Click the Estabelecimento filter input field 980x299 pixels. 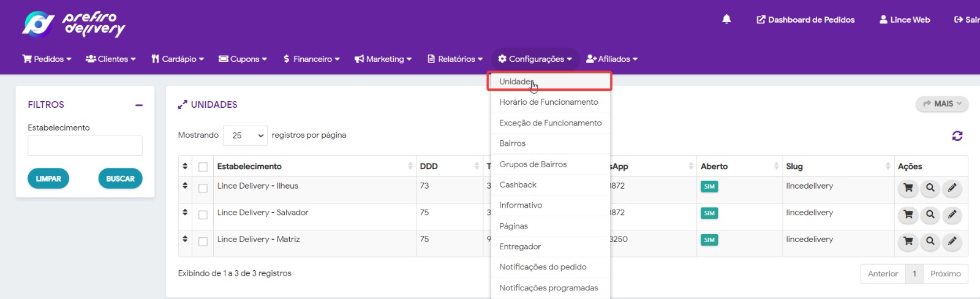pyautogui.click(x=85, y=145)
